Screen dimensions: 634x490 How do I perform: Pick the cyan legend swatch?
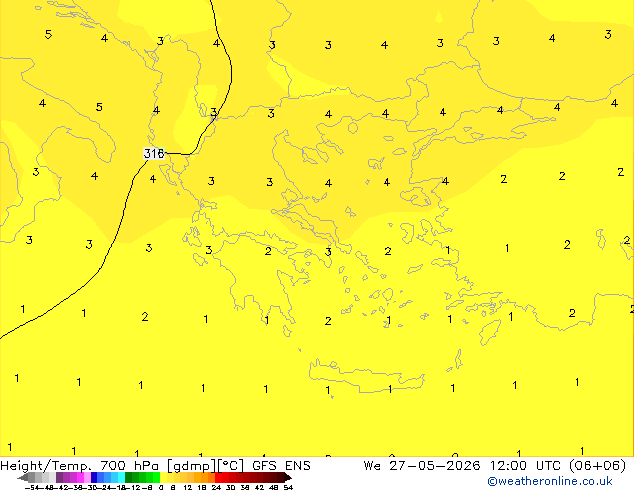tap(121, 477)
